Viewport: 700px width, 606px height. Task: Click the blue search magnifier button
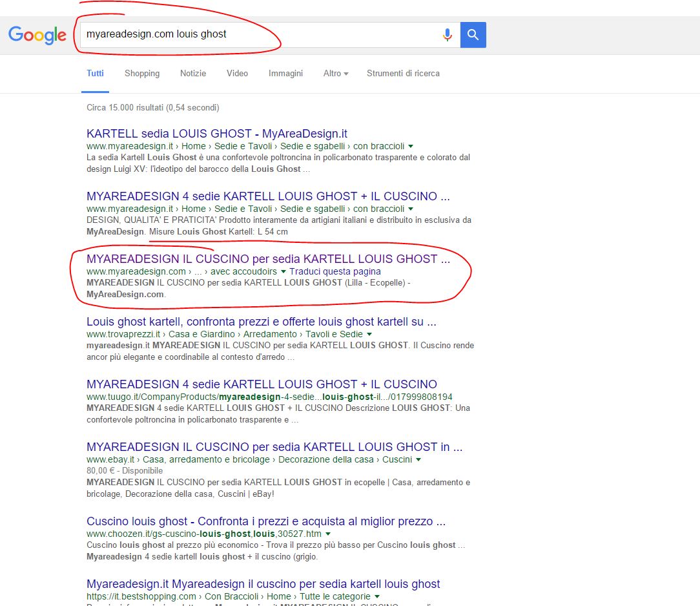point(473,34)
